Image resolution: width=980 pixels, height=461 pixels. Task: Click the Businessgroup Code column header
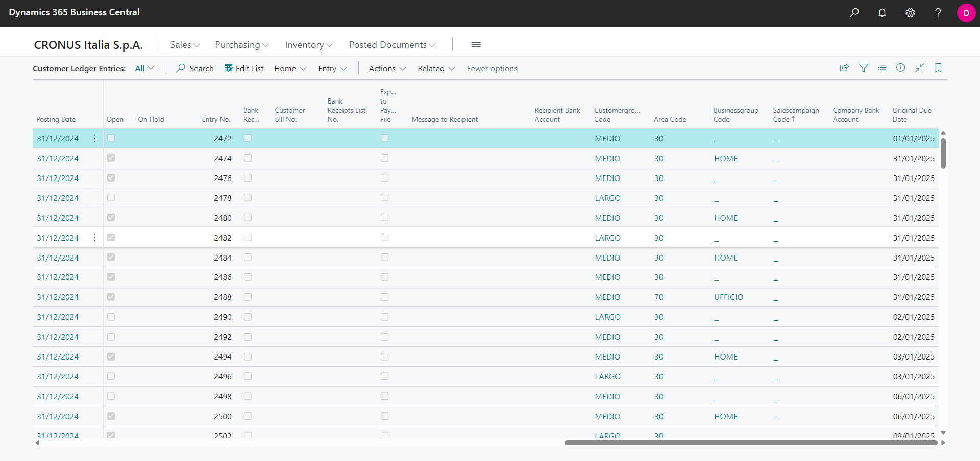(736, 115)
